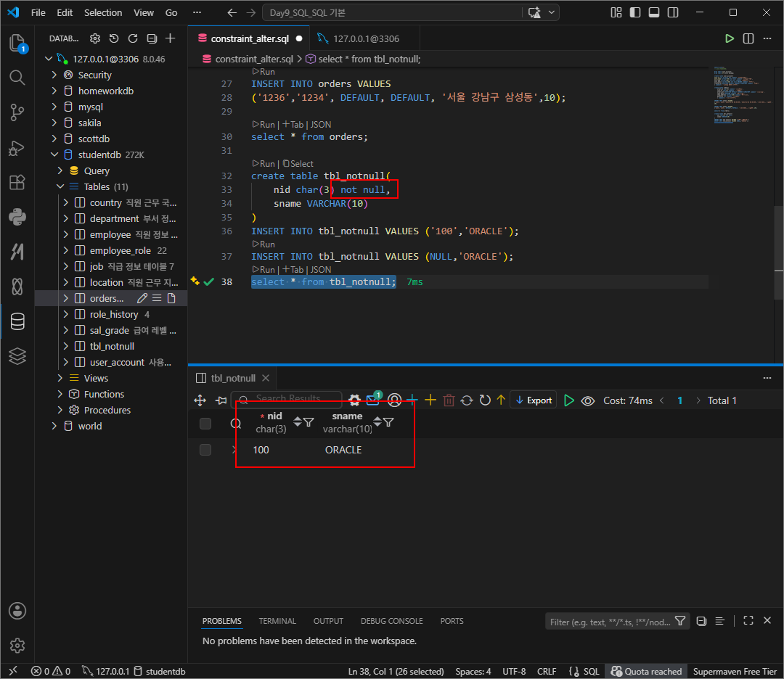Run the SQL file with green play icon
Image resolution: width=784 pixels, height=679 pixels.
pyautogui.click(x=730, y=38)
